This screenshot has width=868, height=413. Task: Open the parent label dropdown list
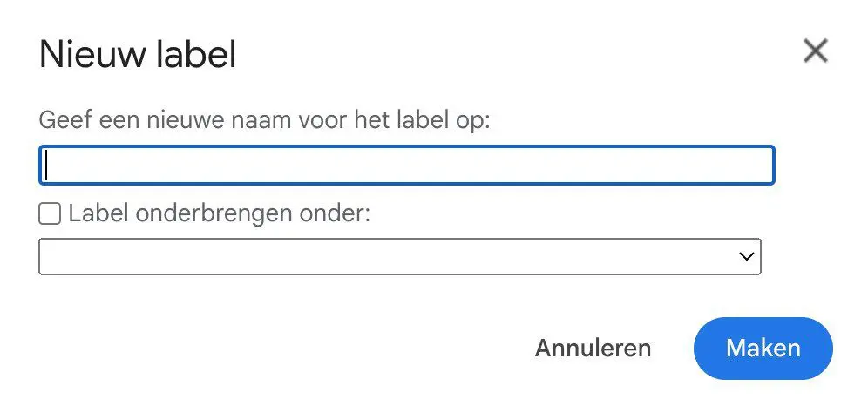(400, 256)
